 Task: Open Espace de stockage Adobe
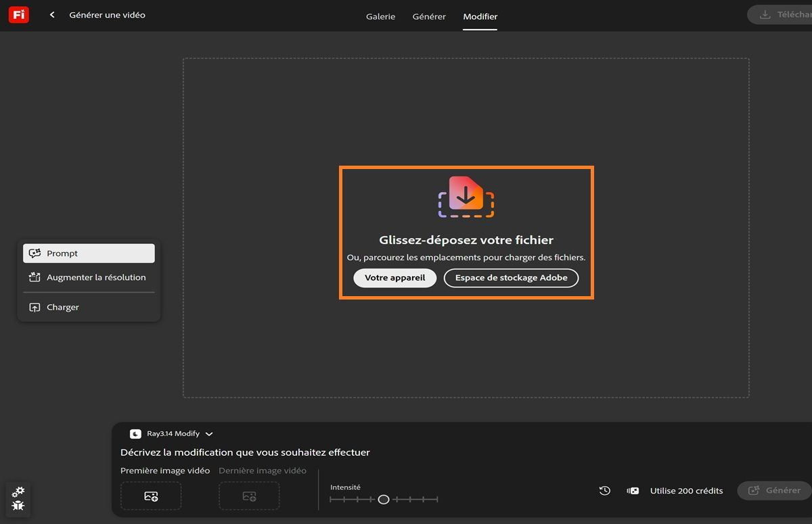point(511,278)
